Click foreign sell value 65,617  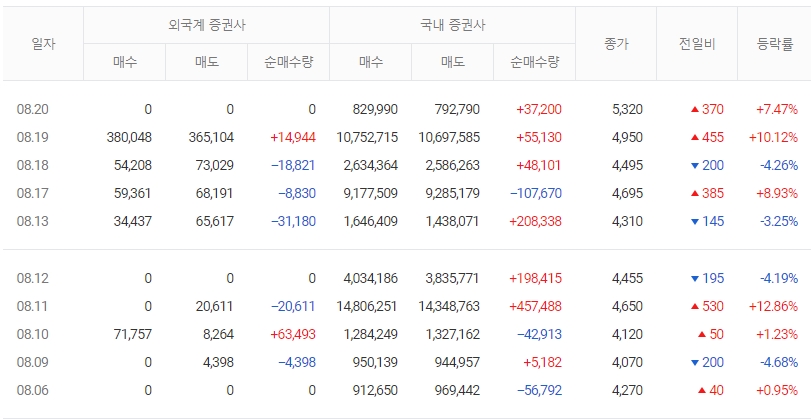215,221
